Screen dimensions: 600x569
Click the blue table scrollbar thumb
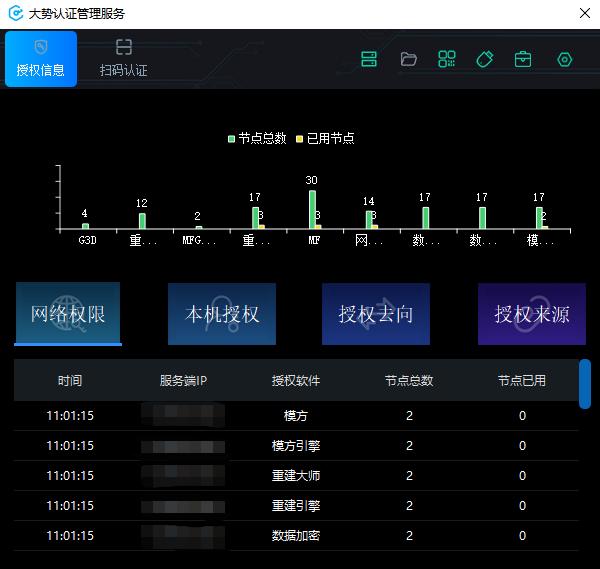[585, 384]
